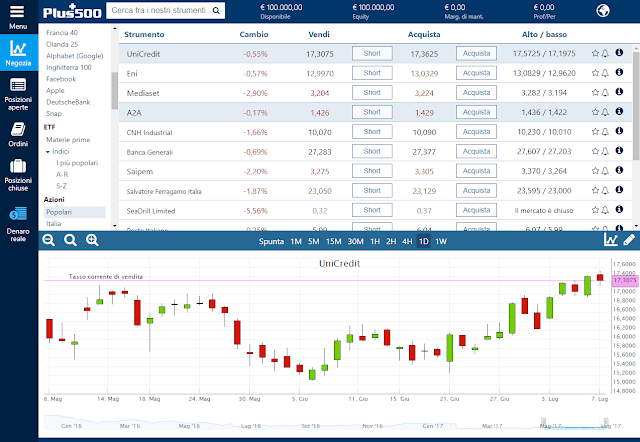Viewport: 640px width, 442px height.
Task: Switch chart to 1H timeframe
Action: click(x=375, y=241)
